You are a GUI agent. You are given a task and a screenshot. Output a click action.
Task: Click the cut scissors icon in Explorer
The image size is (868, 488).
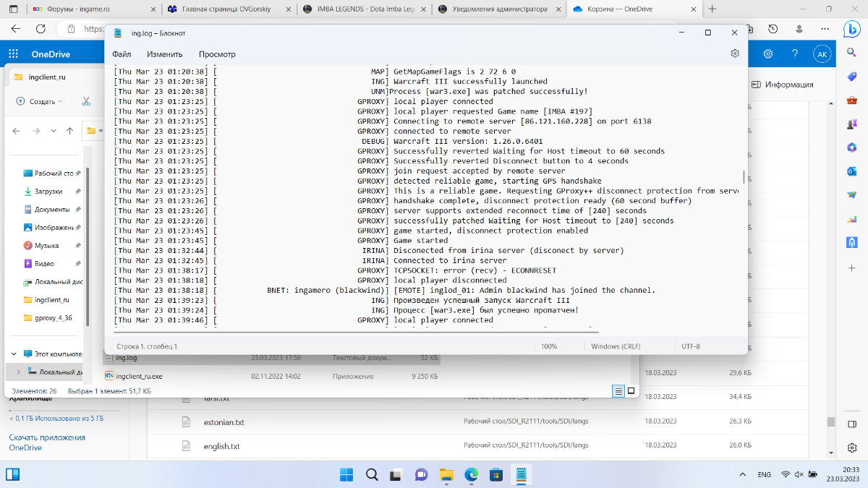tap(86, 102)
